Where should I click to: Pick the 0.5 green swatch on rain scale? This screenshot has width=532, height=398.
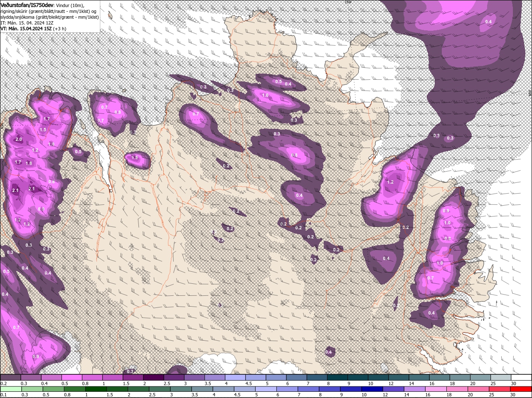pos(53,389)
